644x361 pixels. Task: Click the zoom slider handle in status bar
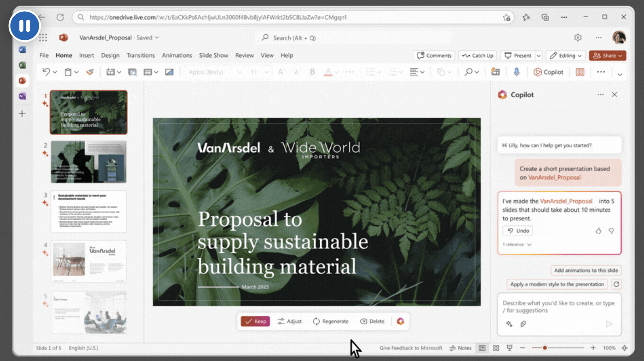tap(545, 348)
